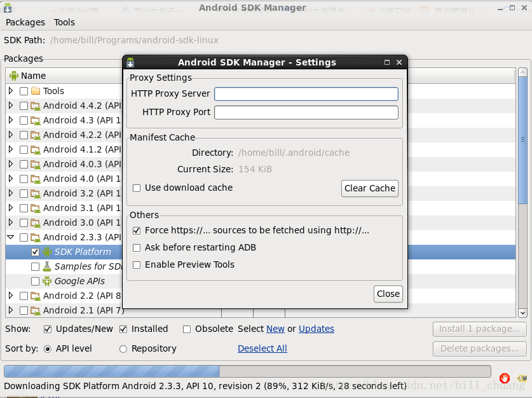Click the log window icon at bottom right

click(x=522, y=378)
